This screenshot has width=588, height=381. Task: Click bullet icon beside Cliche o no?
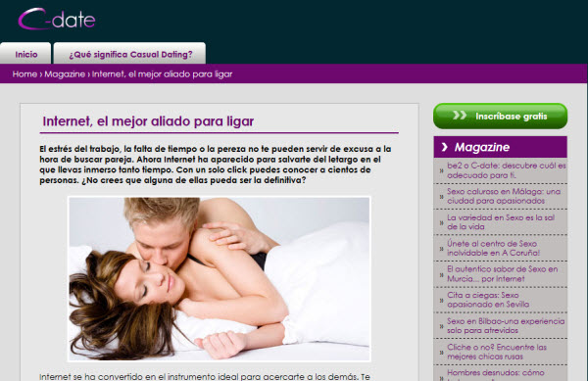click(441, 353)
